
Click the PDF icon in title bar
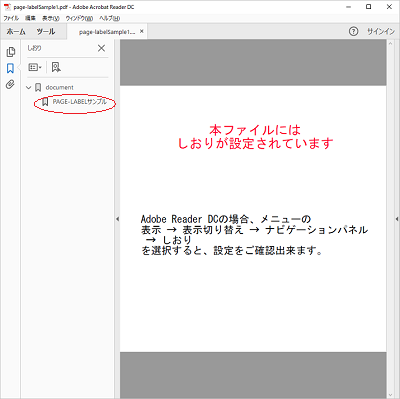(7, 7)
